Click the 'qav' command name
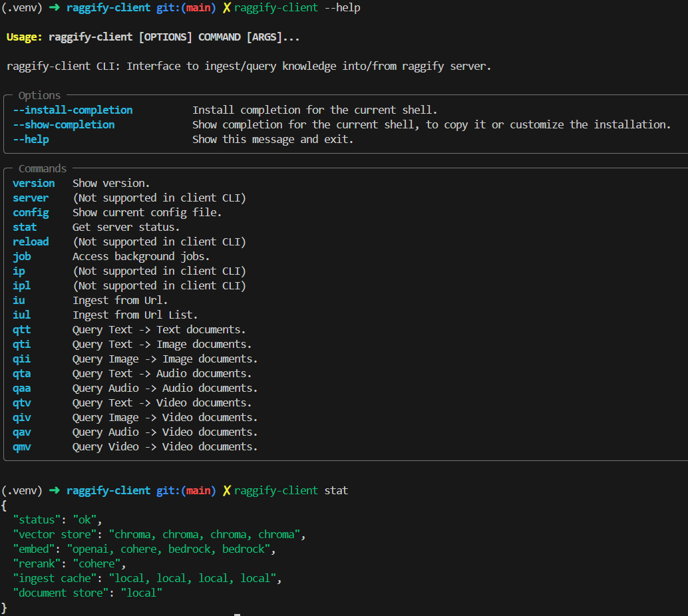This screenshot has height=616, width=688. [x=22, y=432]
